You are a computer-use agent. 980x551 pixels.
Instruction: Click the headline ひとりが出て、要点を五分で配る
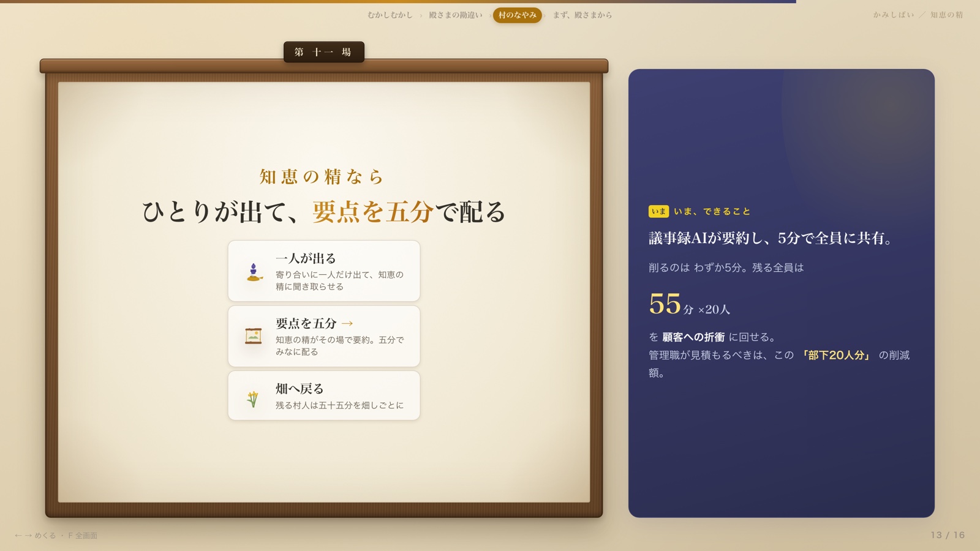(324, 212)
